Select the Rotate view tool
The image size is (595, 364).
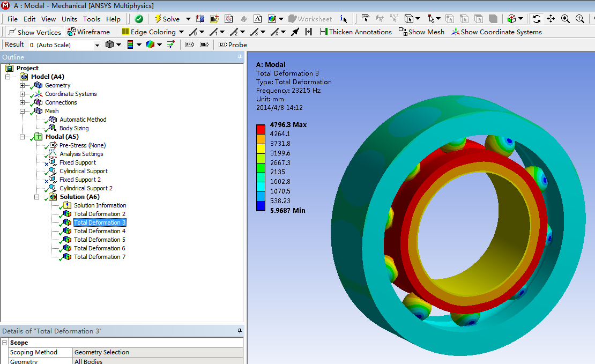point(537,19)
